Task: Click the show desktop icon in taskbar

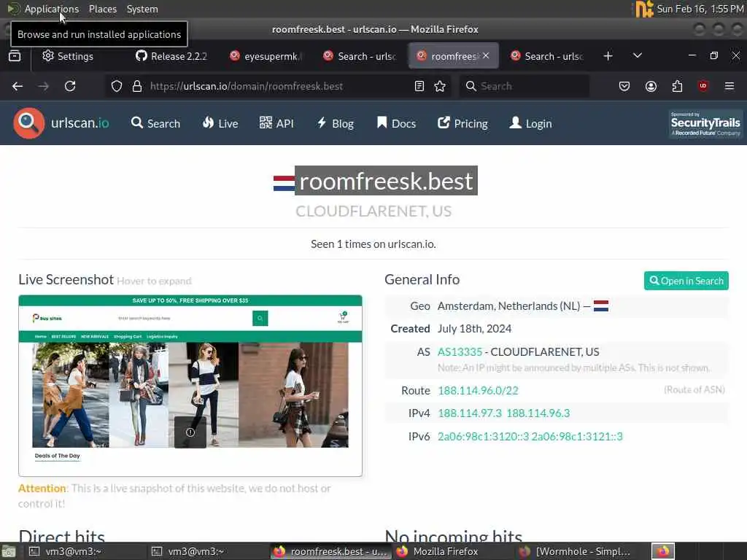Action: pos(8,552)
